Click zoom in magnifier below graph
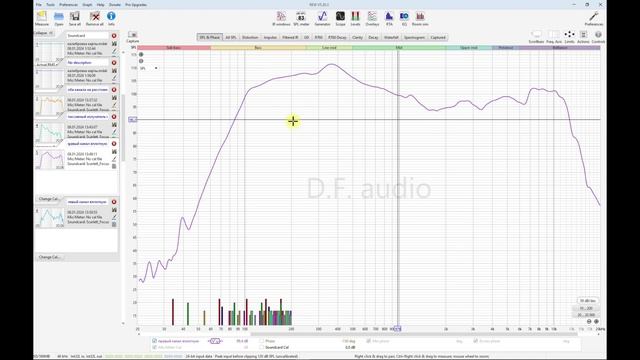 coord(596,322)
